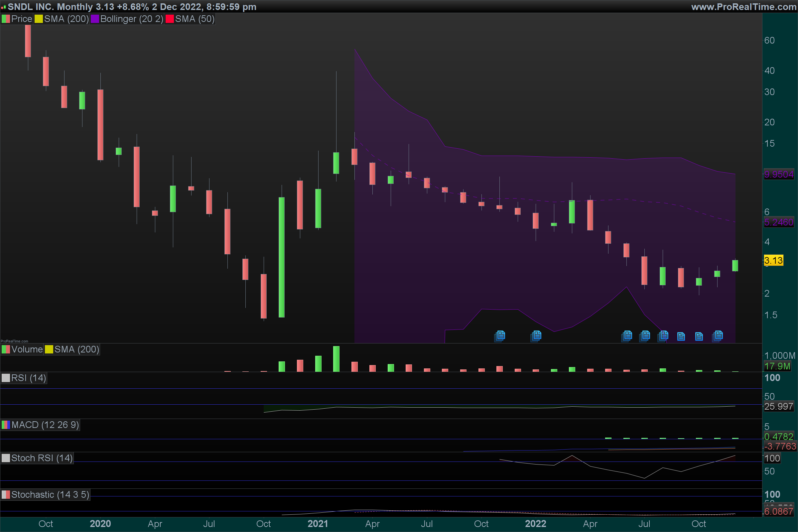The image size is (798, 532).
Task: Open the stacked news icon at June 2022
Action: pyautogui.click(x=627, y=336)
